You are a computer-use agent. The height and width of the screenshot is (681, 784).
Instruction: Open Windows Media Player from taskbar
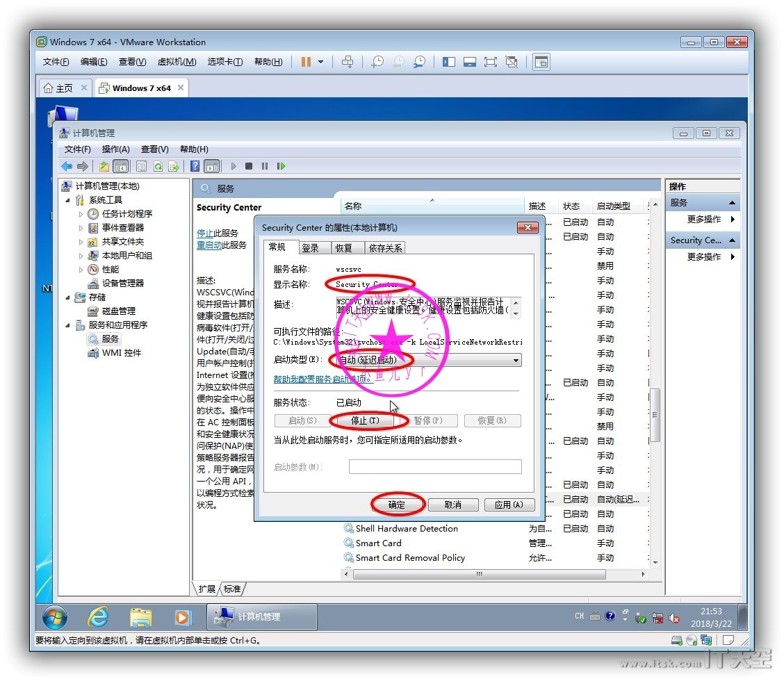click(x=183, y=616)
